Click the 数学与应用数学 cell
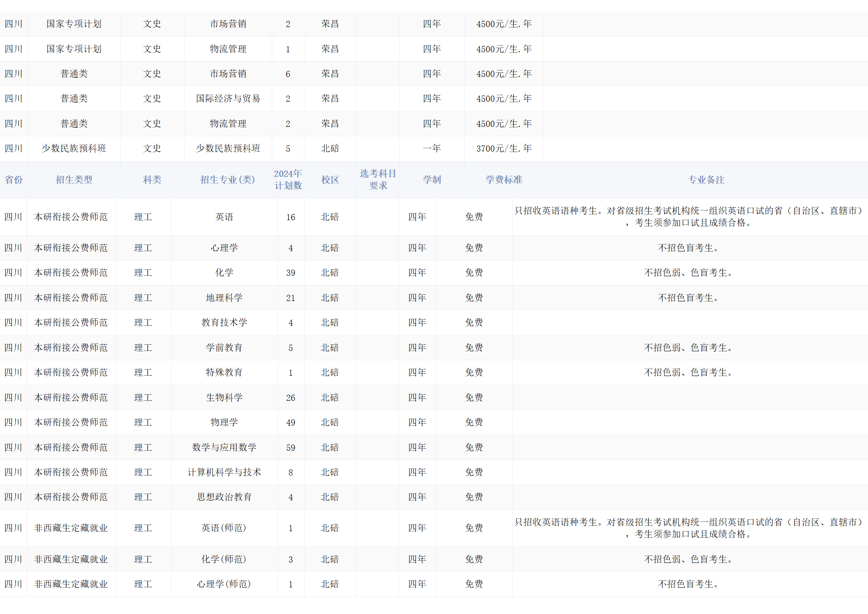Screen dimensions: 868x614 224,448
